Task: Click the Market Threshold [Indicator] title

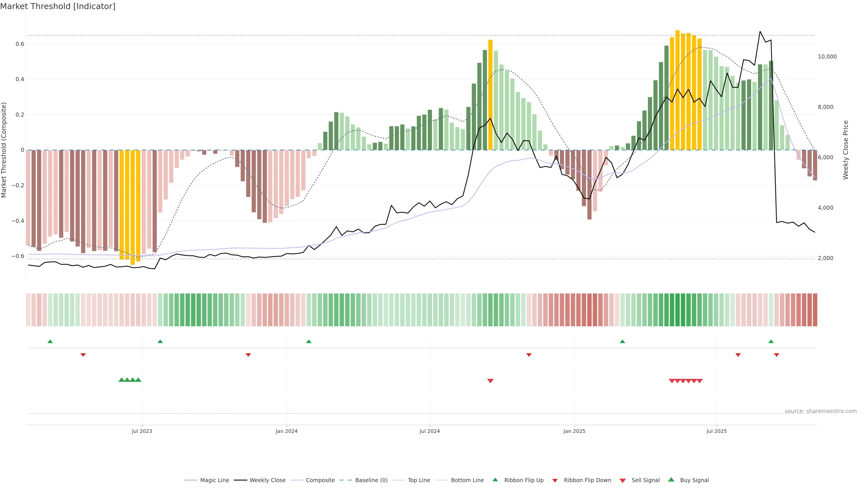Action: (x=58, y=6)
